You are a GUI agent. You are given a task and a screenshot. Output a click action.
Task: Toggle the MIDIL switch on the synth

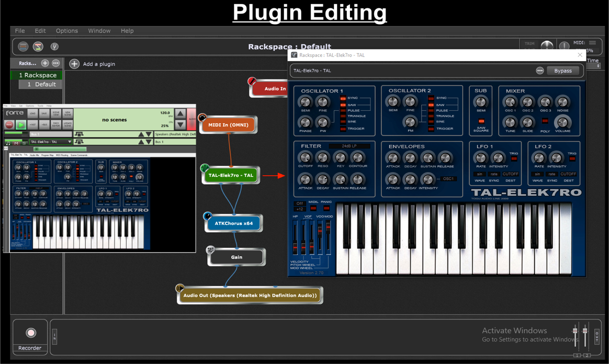(313, 208)
